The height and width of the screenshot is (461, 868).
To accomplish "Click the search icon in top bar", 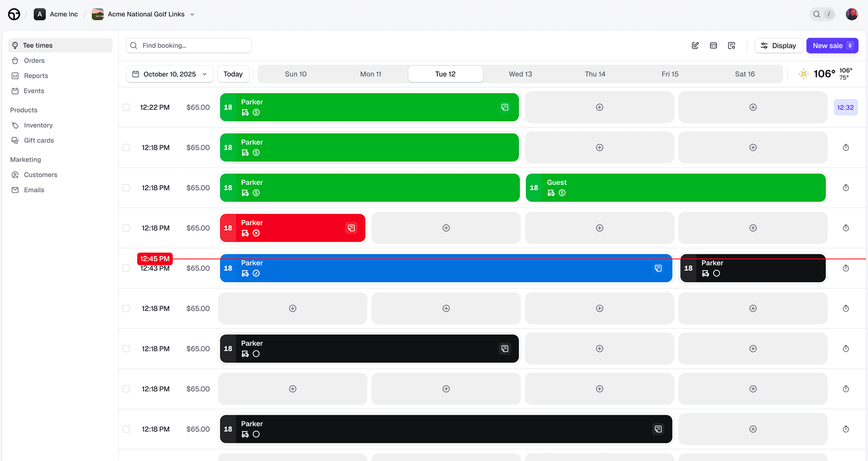I will 816,14.
